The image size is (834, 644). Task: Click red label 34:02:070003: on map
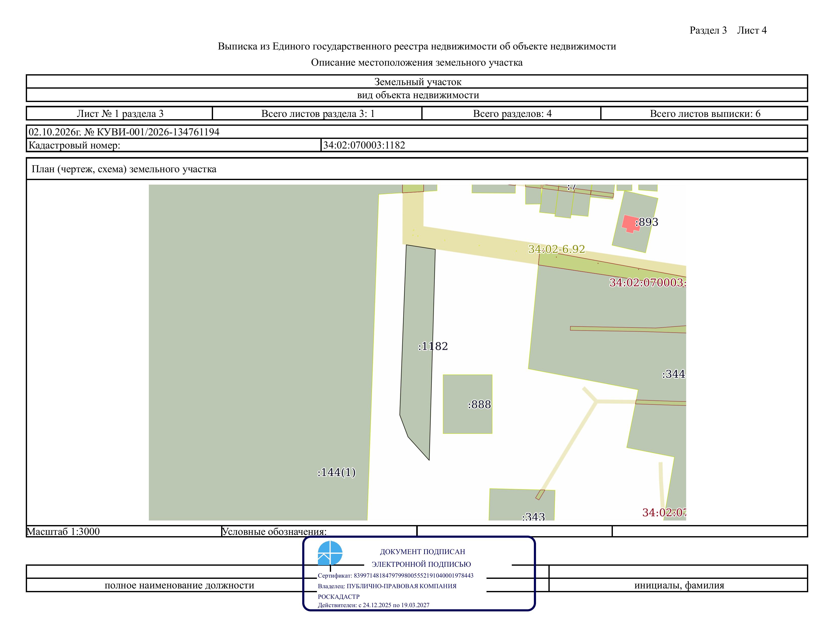coord(648,282)
